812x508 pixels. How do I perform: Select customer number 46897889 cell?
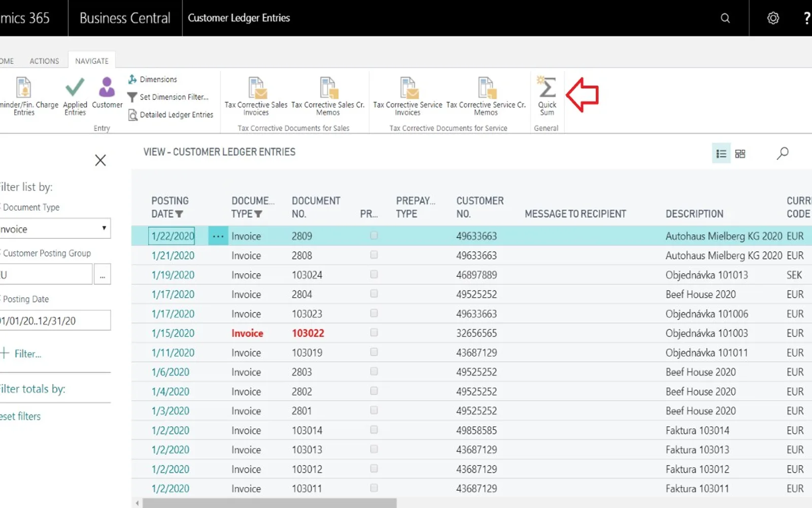click(x=477, y=275)
